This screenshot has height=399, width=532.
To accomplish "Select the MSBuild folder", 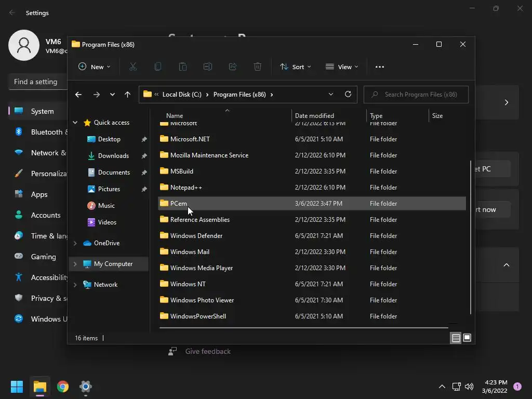I will pyautogui.click(x=312, y=171).
